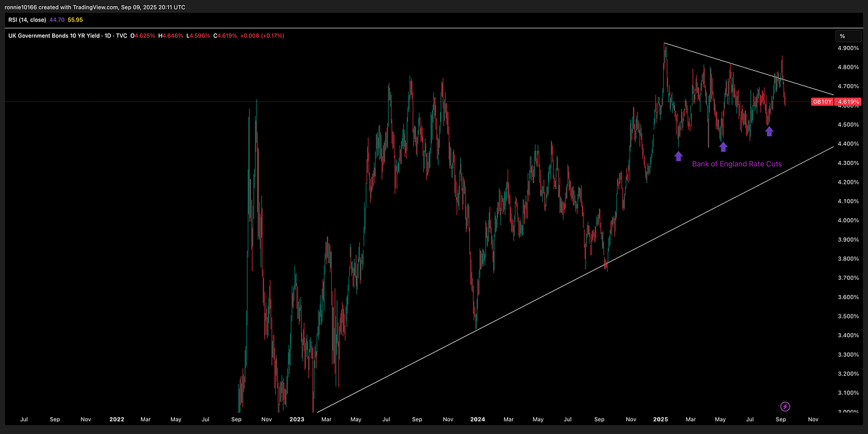This screenshot has width=868, height=434.
Task: Click the leftmost rate cut arrow marker
Action: [678, 156]
